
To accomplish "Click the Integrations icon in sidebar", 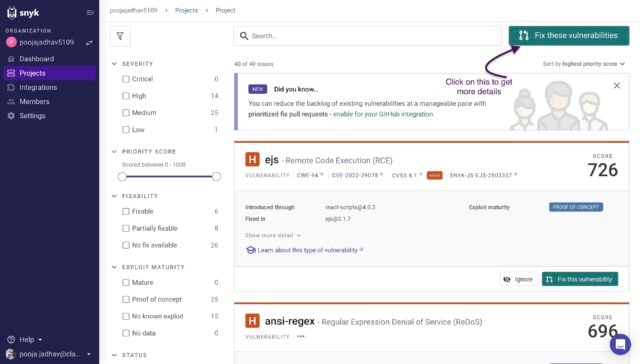I will [x=11, y=87].
